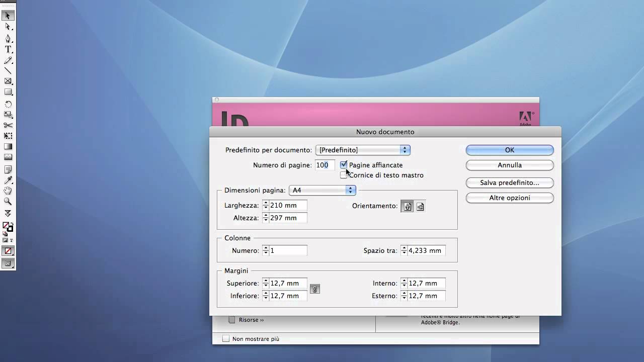Select the Selection tool (black arrow)
This screenshot has height=362, width=644.
[x=8, y=16]
